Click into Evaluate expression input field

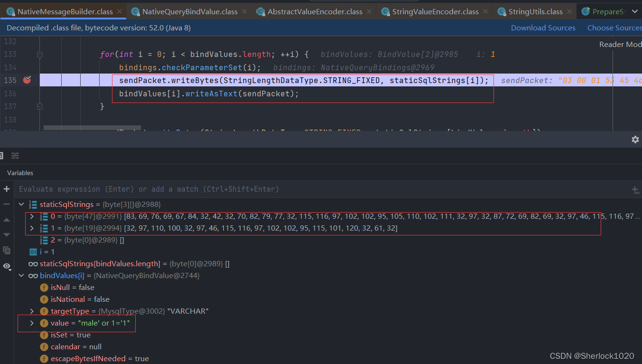(323, 189)
